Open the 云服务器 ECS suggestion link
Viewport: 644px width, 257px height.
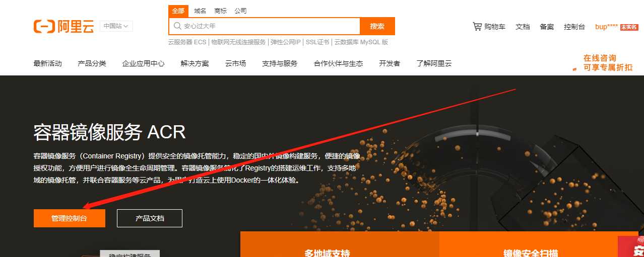point(187,42)
